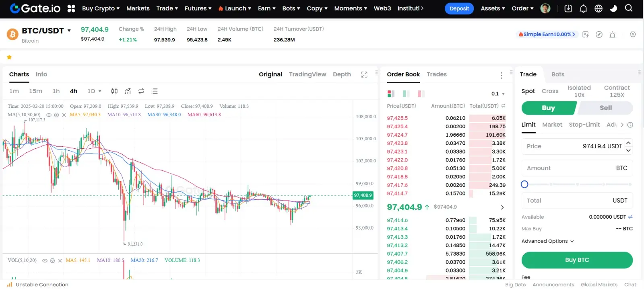Show combined buy and sell order book view
The width and height of the screenshot is (644, 289).
pos(391,94)
